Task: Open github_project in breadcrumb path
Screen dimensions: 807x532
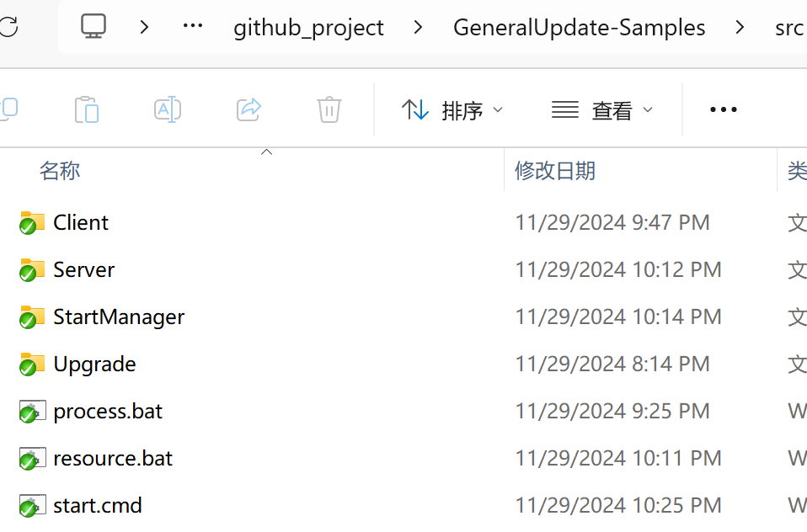Action: click(x=308, y=28)
